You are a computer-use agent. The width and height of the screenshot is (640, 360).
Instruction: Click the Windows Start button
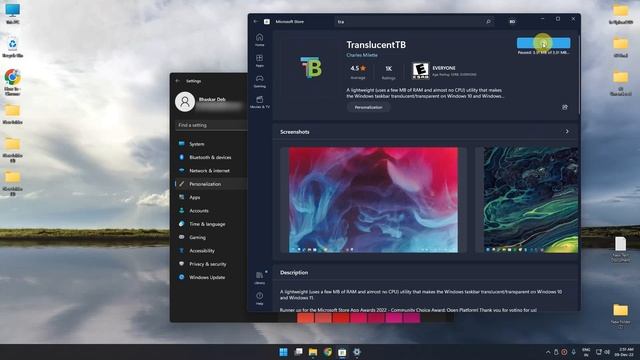(x=283, y=352)
